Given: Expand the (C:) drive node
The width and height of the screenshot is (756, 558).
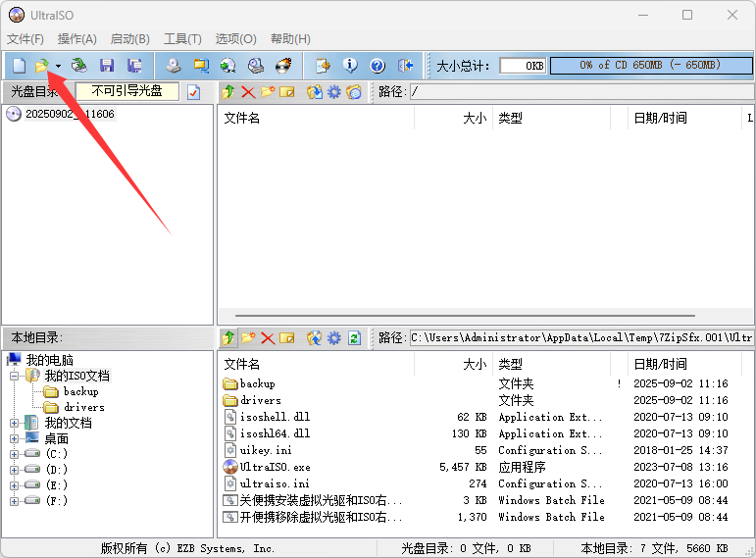Looking at the screenshot, I should click(15, 454).
